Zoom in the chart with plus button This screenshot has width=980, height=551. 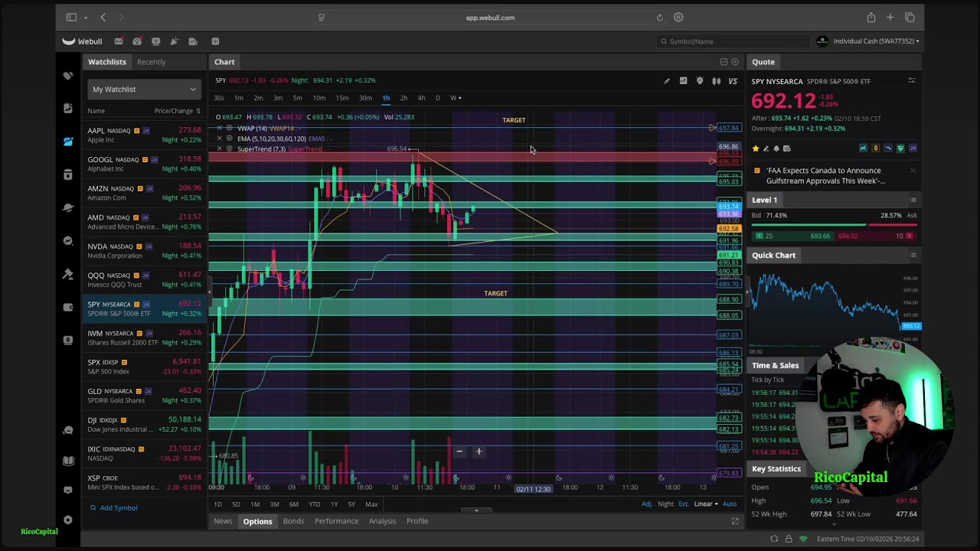479,452
